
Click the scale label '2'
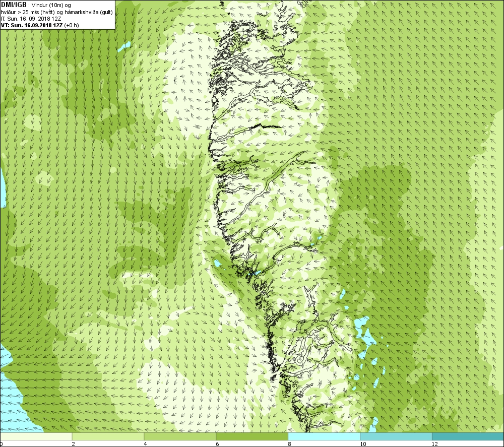[73, 444]
